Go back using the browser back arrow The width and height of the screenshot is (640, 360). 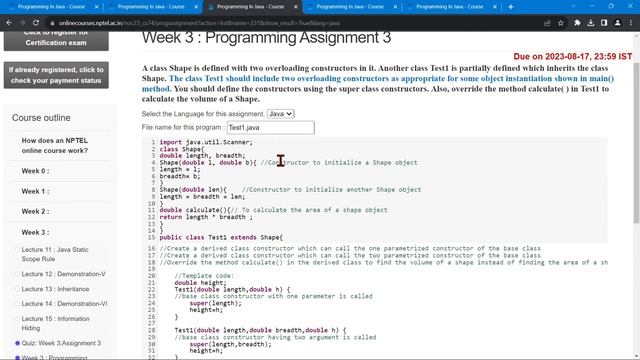click(x=9, y=23)
